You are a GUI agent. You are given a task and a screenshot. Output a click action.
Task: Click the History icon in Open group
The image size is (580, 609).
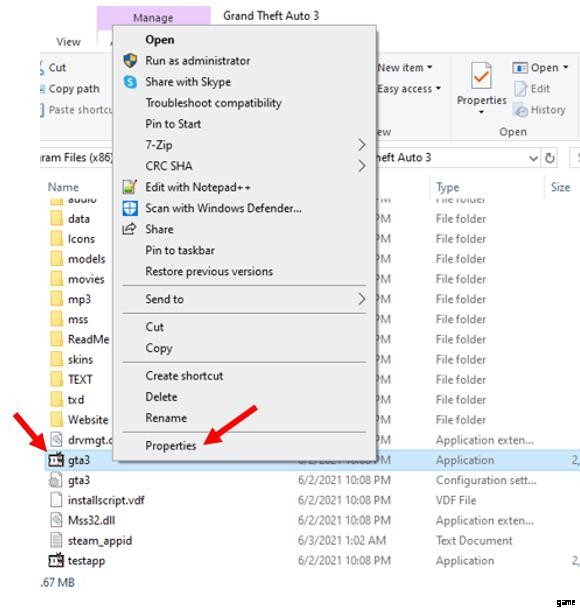point(520,110)
